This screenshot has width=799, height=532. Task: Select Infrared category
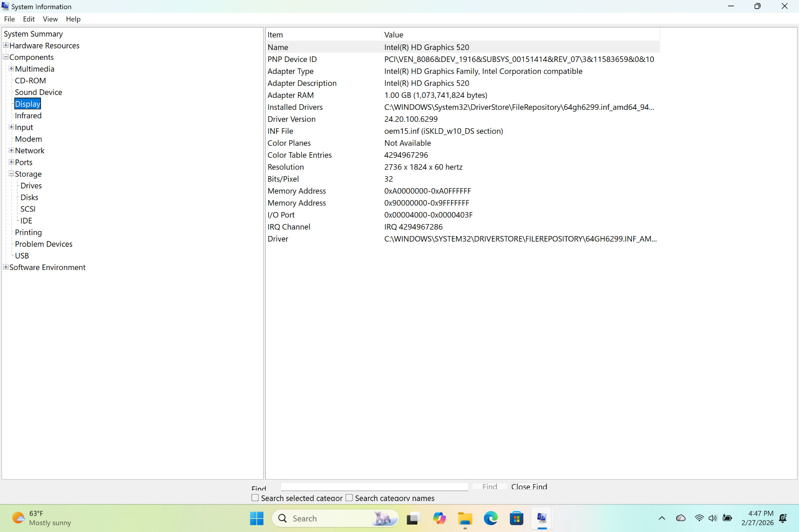point(28,116)
